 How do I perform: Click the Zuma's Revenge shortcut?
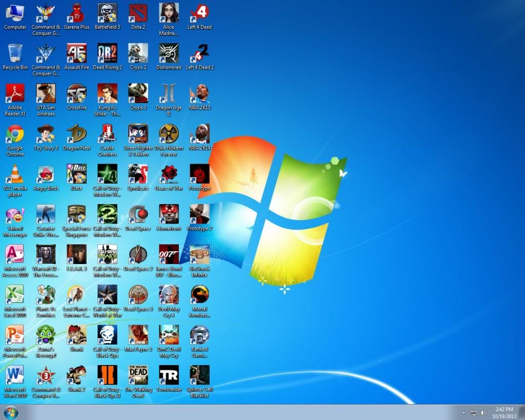pyautogui.click(x=46, y=342)
